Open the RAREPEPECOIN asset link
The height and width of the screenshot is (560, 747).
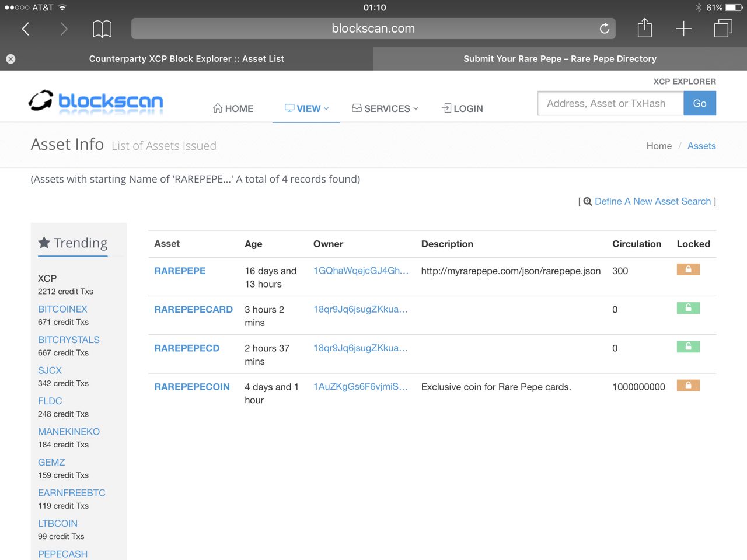pos(192,386)
